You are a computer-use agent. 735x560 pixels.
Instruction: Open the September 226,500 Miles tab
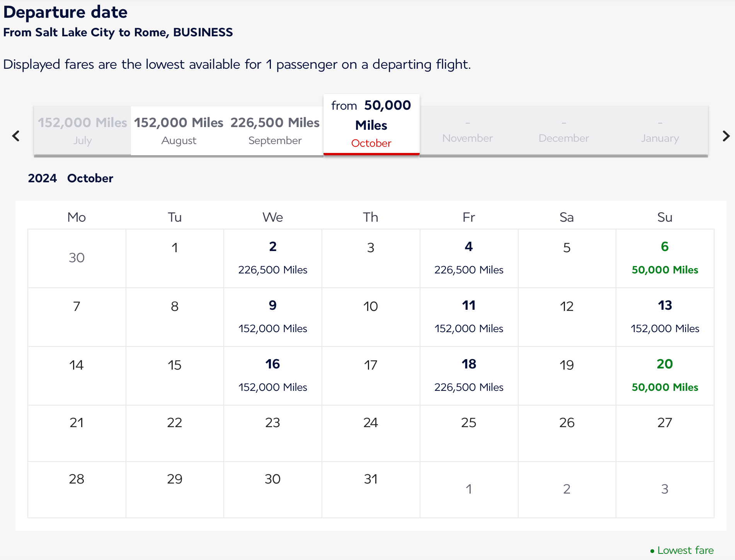pos(275,131)
